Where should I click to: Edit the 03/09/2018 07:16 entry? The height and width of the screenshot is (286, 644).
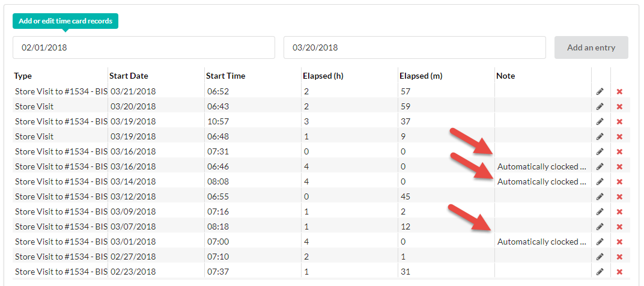coord(600,211)
